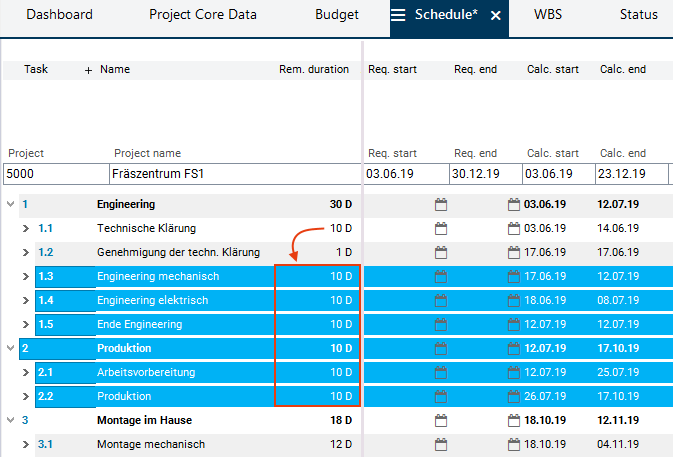The image size is (673, 457).
Task: Open Req. end calendar for Montage mechanisch
Action: [441, 444]
